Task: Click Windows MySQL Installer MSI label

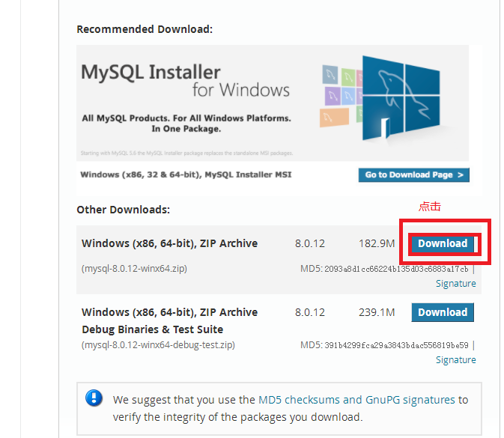Action: click(186, 174)
